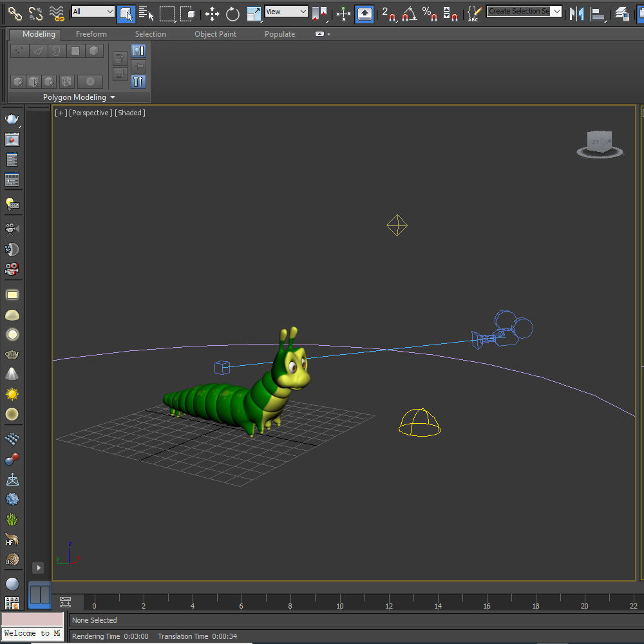Toggle Window/Crossing selection mode

pos(187,14)
